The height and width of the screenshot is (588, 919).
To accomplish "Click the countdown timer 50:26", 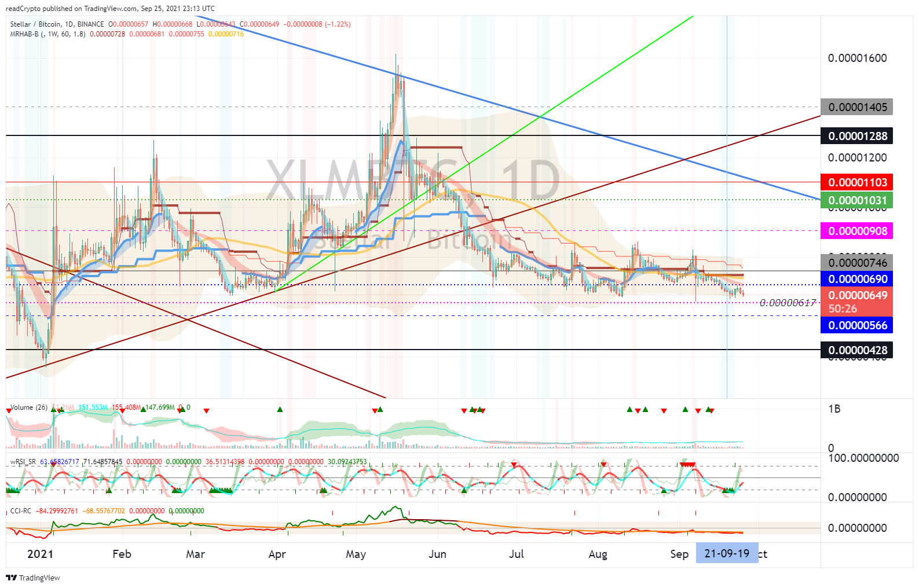I will click(843, 309).
